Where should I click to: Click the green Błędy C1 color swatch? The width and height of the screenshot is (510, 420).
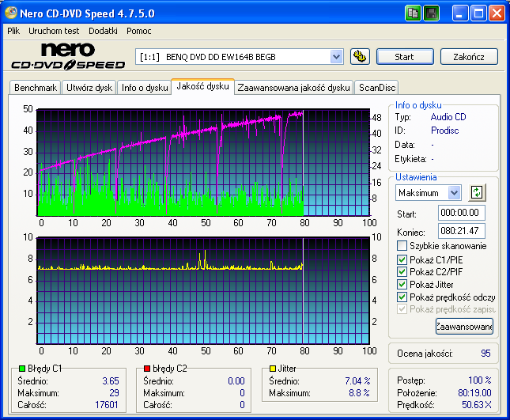click(x=22, y=369)
